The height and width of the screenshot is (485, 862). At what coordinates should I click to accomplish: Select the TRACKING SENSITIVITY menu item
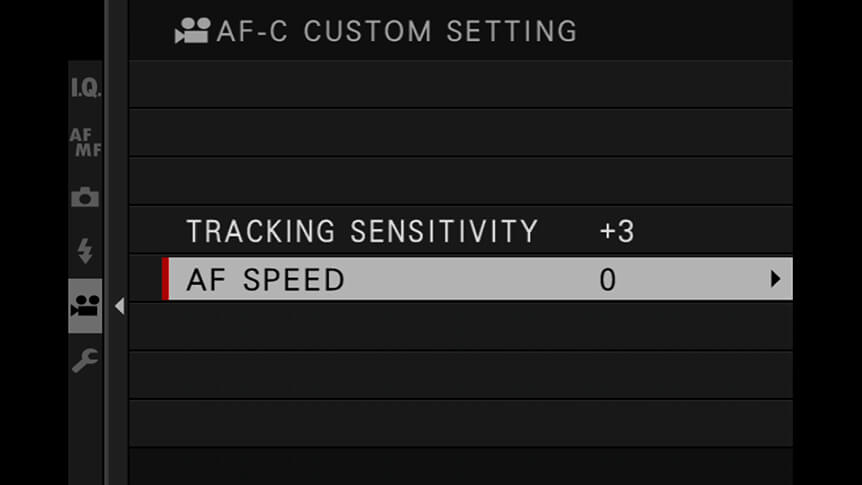click(x=362, y=231)
